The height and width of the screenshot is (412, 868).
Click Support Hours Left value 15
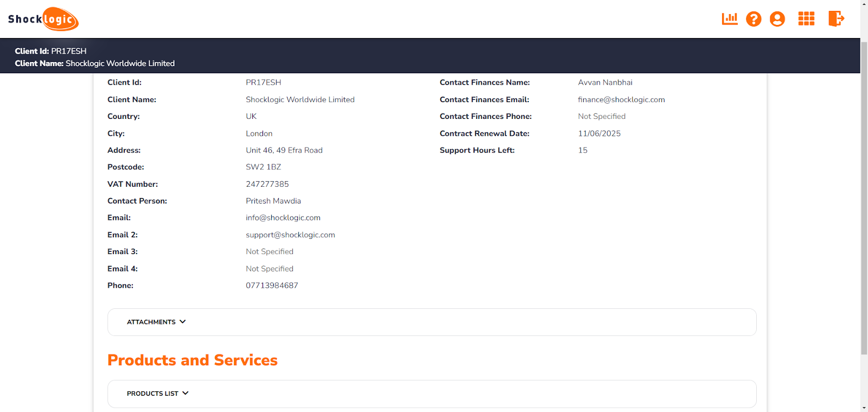coord(583,150)
